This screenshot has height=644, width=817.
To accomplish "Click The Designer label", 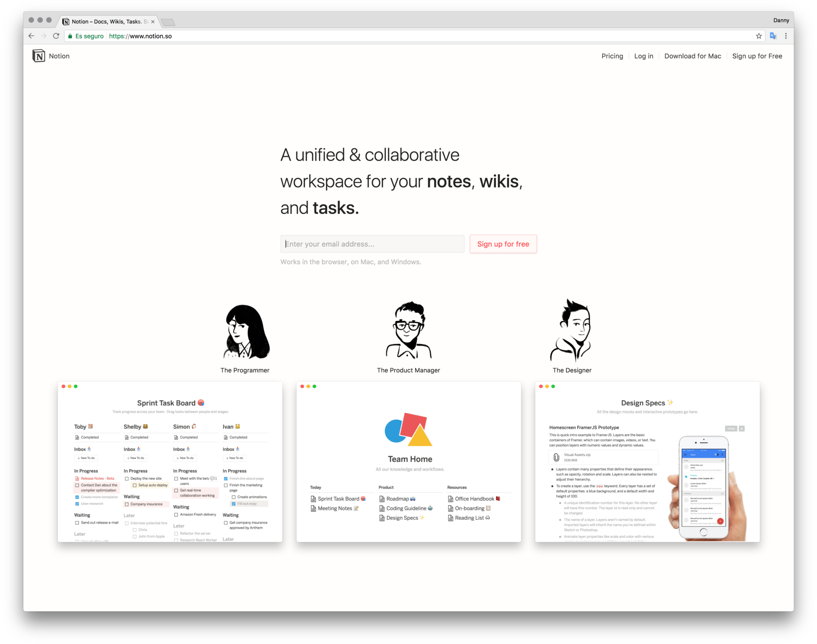I will coord(572,370).
